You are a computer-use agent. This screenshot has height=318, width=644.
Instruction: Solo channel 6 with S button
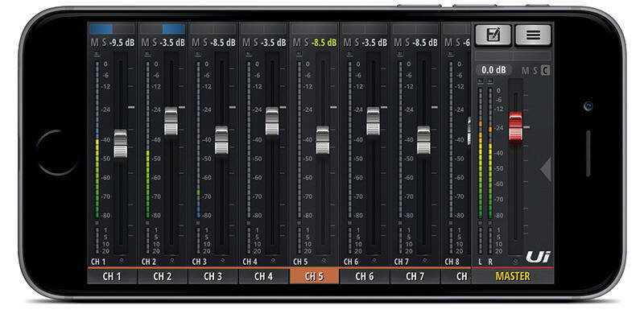[357, 43]
